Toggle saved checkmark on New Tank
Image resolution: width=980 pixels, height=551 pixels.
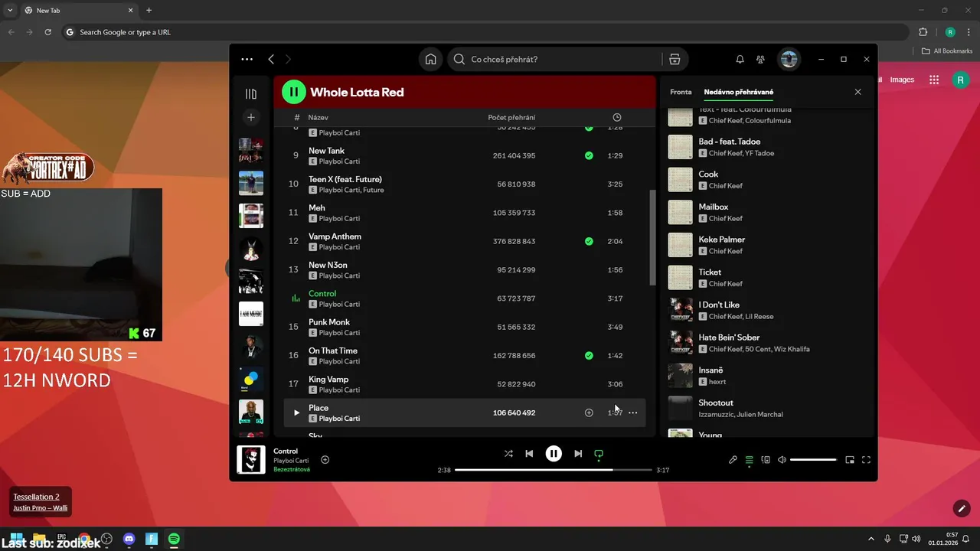click(x=589, y=155)
